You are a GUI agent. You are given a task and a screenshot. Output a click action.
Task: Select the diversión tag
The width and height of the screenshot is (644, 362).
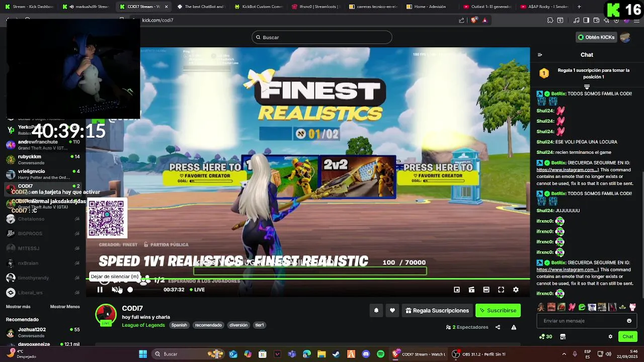point(238,325)
